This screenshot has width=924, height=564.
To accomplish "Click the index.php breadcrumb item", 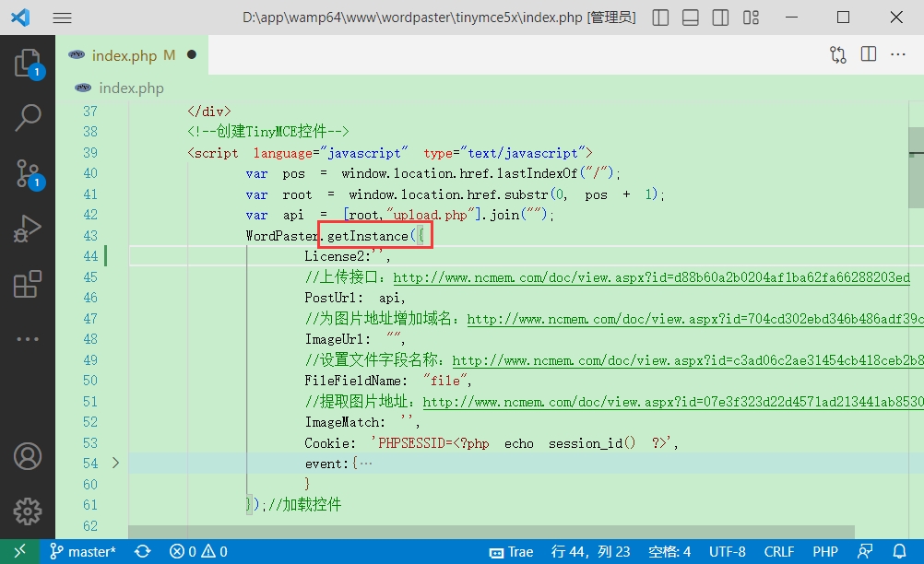I will click(x=130, y=88).
